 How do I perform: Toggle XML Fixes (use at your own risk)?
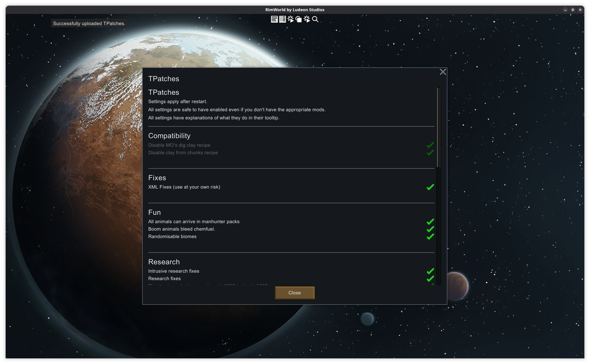coord(430,187)
